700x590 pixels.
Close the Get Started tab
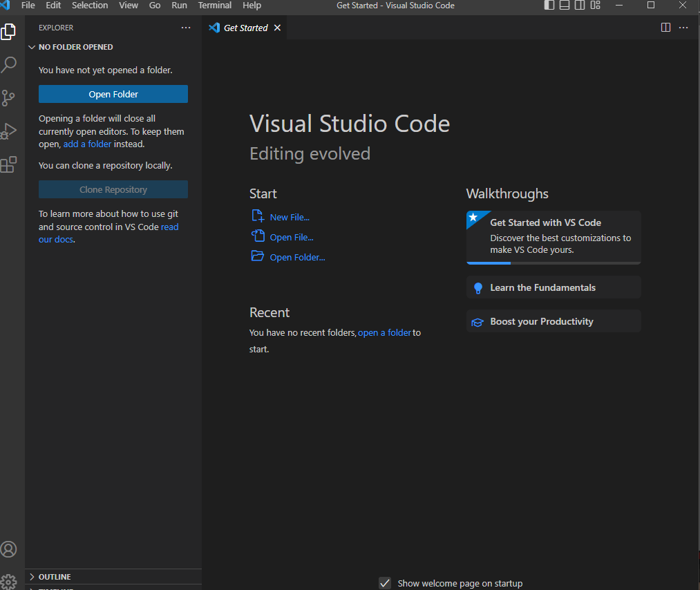(x=277, y=28)
